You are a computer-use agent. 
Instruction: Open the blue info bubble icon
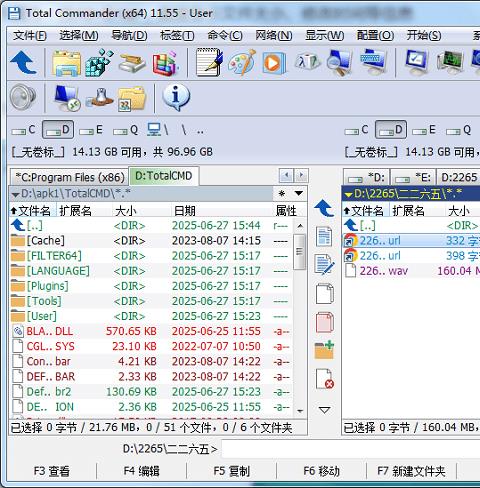(176, 97)
